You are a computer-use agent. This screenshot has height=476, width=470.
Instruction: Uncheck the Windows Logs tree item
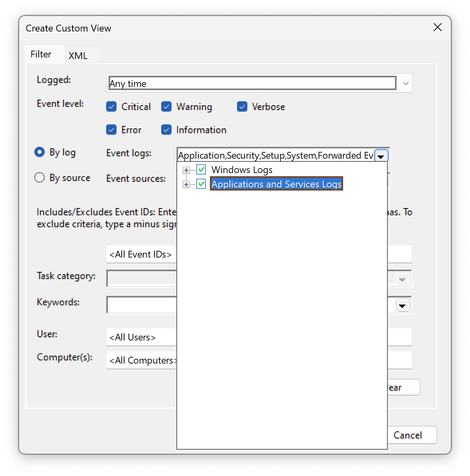(201, 169)
